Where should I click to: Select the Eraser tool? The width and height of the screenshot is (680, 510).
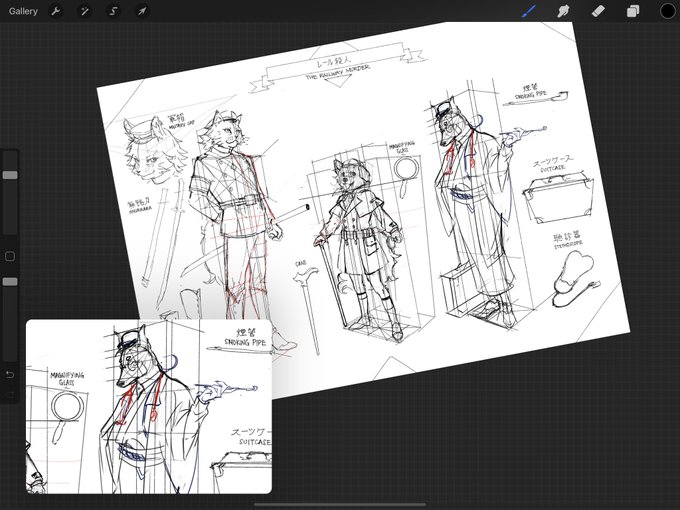pos(598,11)
